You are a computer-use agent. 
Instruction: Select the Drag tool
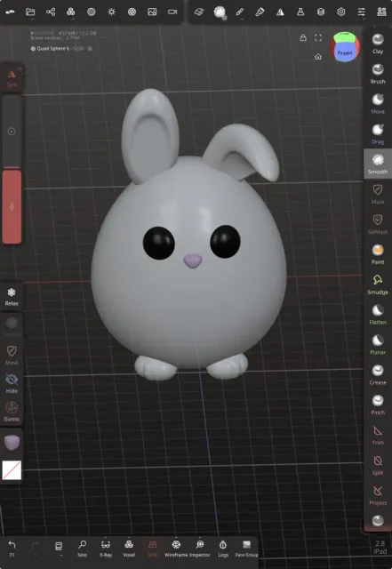click(378, 133)
